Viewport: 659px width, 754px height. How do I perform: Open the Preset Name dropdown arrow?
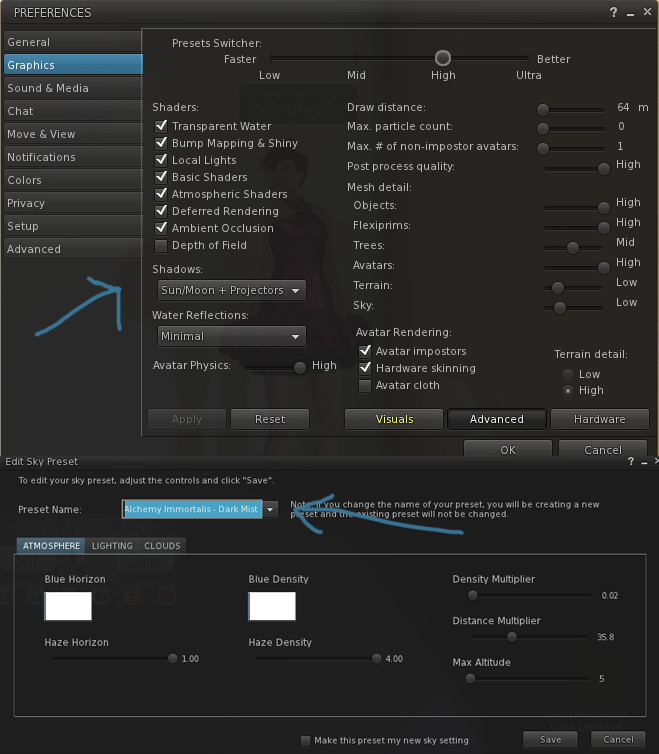point(269,509)
